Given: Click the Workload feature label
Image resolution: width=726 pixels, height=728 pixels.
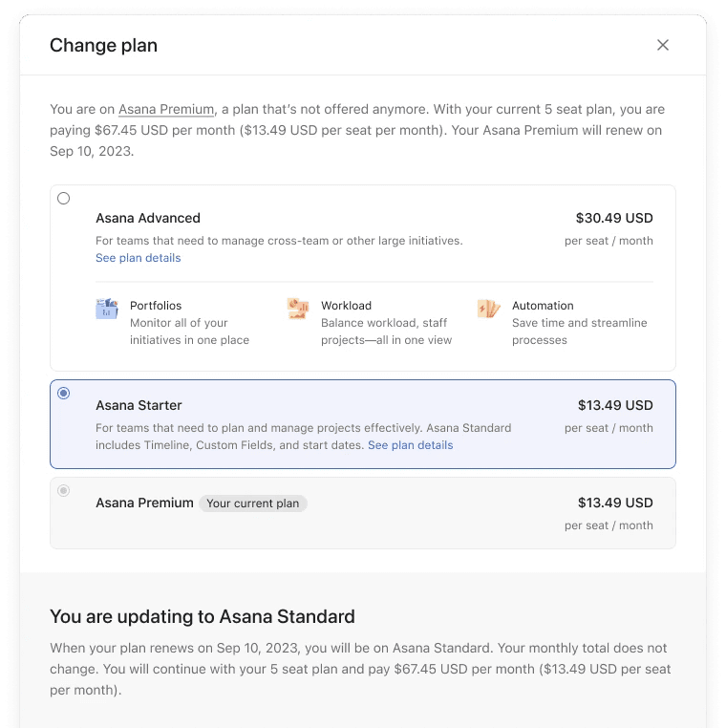Looking at the screenshot, I should 346,306.
